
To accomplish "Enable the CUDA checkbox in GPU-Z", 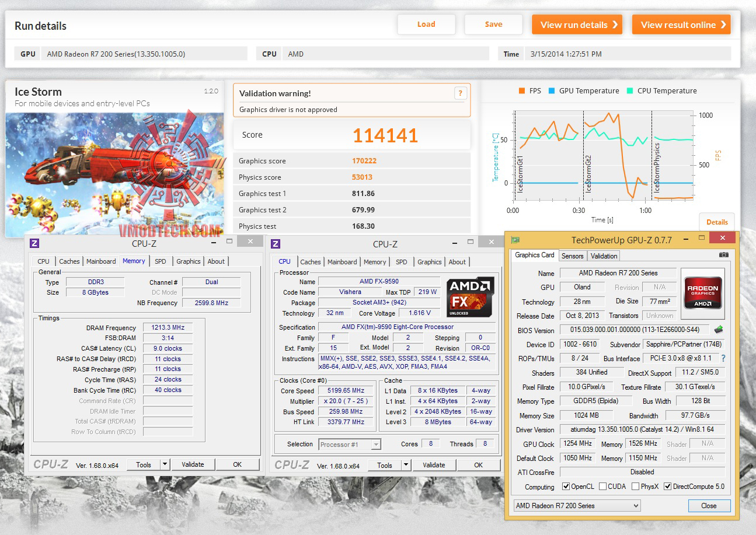I will (x=603, y=487).
